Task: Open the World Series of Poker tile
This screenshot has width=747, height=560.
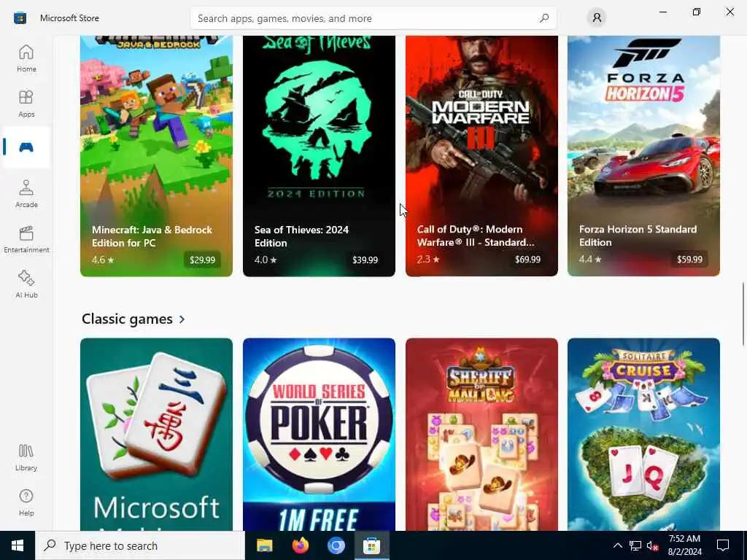Action: click(x=319, y=435)
